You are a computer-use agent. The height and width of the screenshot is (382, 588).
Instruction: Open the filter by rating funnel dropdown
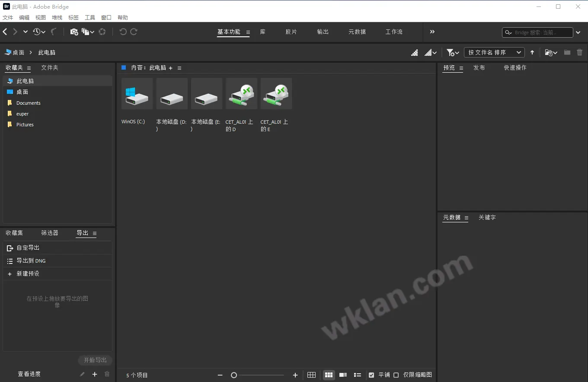453,52
